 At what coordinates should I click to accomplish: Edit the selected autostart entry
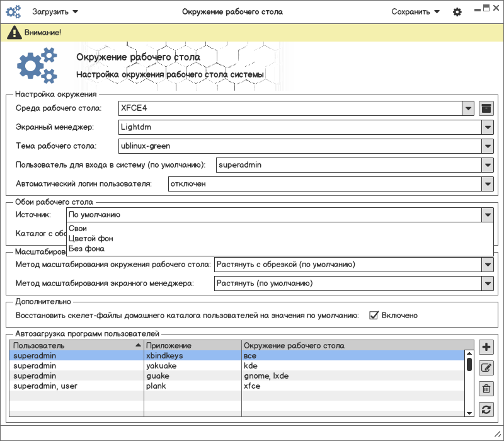tap(486, 368)
